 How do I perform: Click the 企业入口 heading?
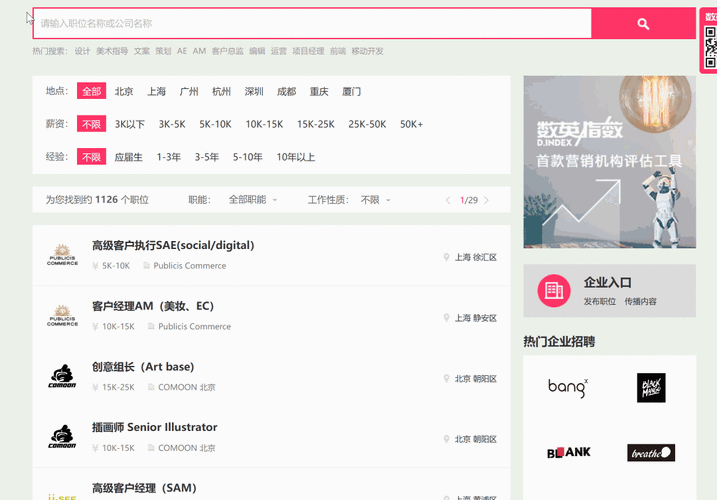[608, 282]
